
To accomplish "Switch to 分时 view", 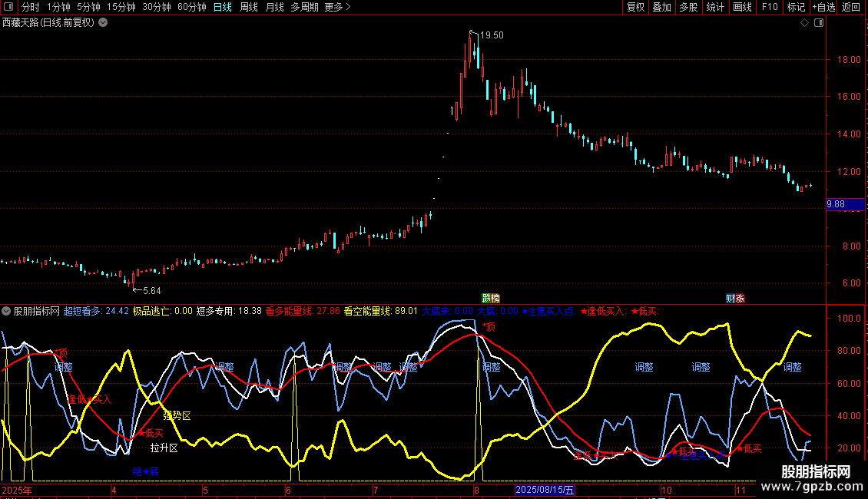I will click(x=31, y=7).
